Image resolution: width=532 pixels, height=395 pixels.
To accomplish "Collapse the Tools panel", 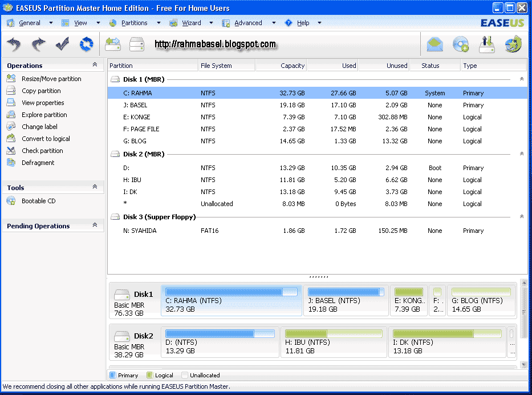I will [95, 187].
